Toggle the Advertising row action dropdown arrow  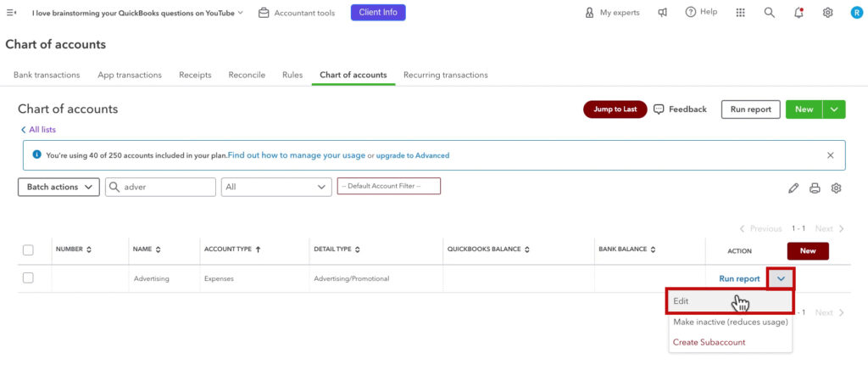click(781, 278)
